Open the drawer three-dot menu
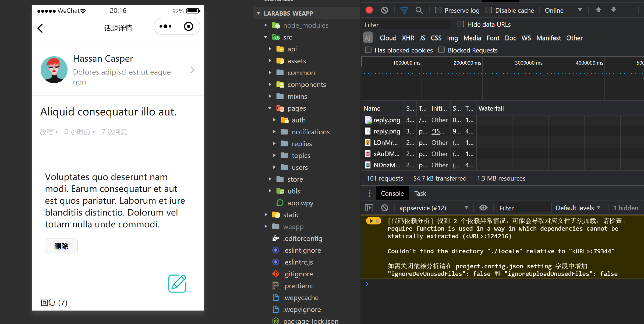 (369, 193)
